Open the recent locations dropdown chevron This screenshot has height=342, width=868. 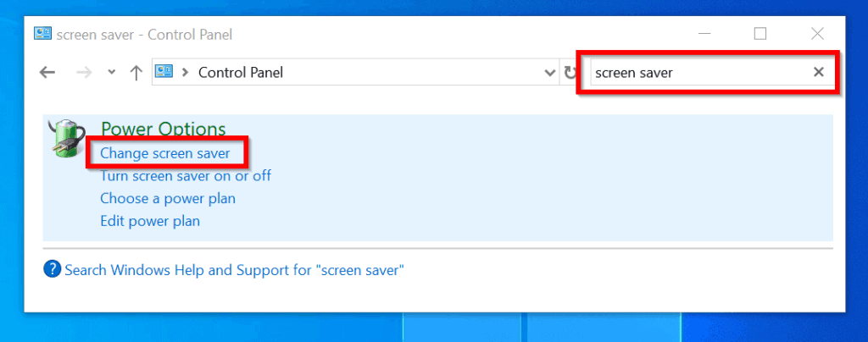[112, 72]
